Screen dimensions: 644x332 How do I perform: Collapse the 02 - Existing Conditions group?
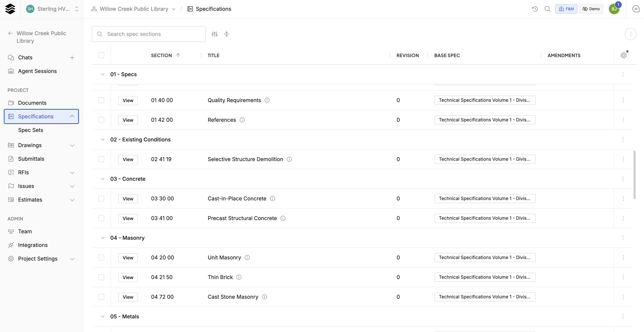tap(103, 140)
